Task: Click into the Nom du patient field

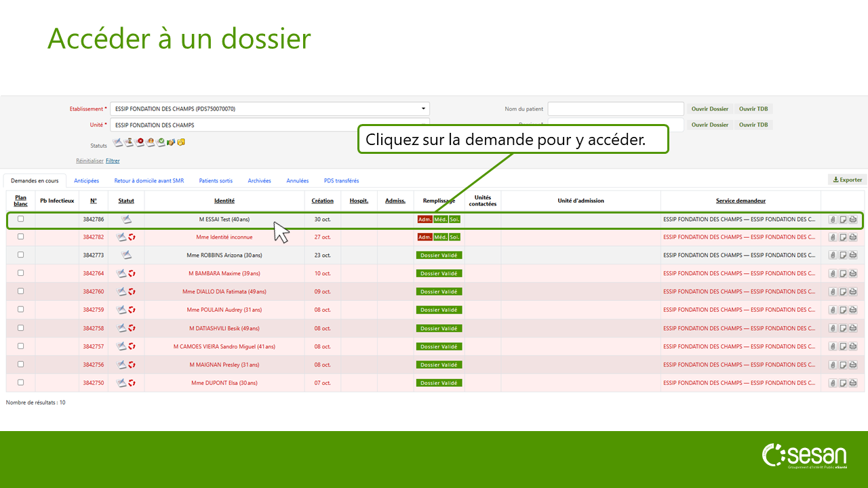Action: coord(615,109)
